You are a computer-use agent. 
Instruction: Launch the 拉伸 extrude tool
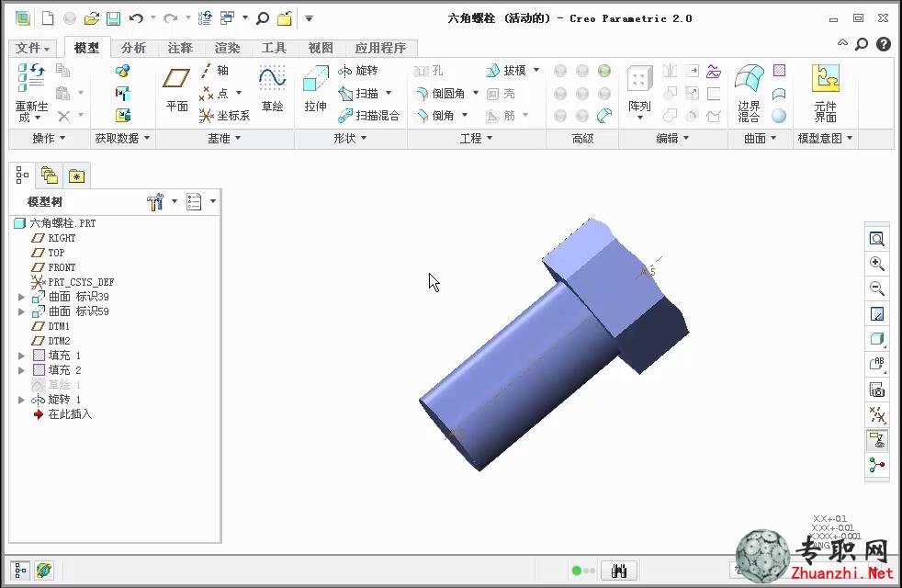[x=315, y=89]
